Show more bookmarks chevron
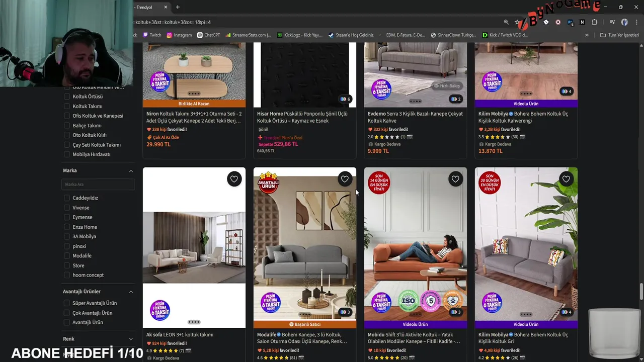Image resolution: width=644 pixels, height=362 pixels. [587, 35]
